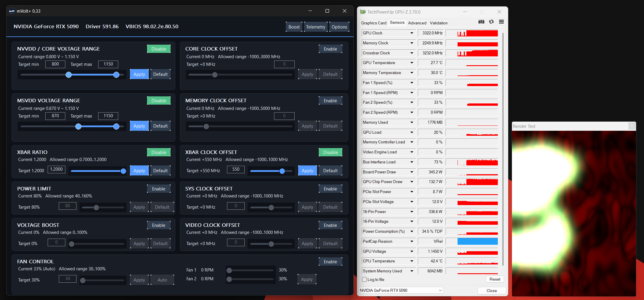This screenshot has height=300, width=644.
Task: Disable XBAR Clock Offset
Action: (331, 152)
